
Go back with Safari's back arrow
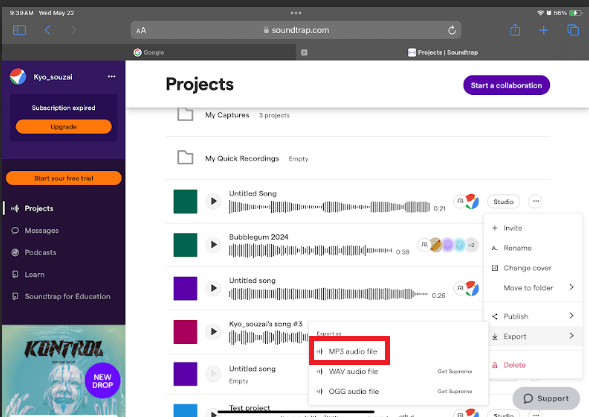click(47, 30)
